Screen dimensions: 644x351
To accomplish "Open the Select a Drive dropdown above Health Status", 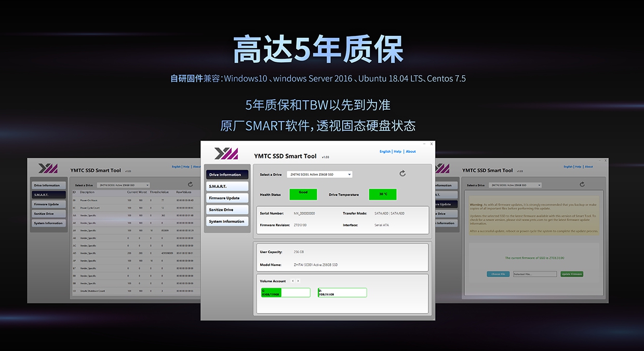I will (319, 174).
